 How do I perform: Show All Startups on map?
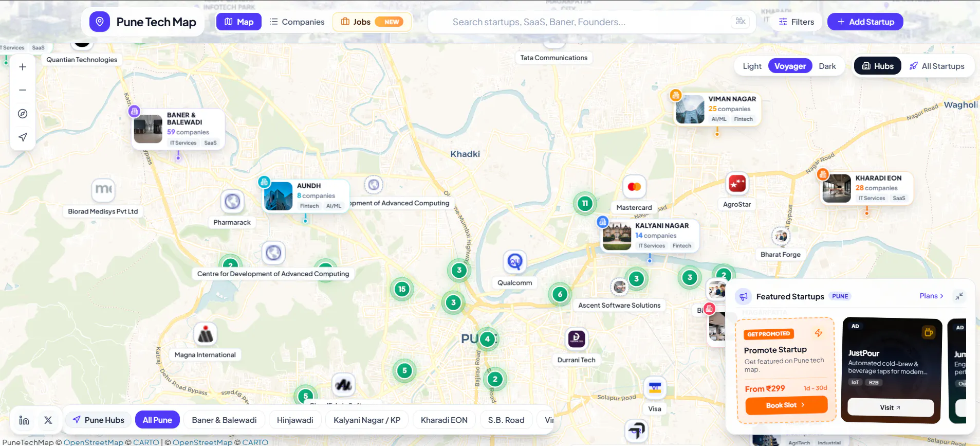coord(937,66)
